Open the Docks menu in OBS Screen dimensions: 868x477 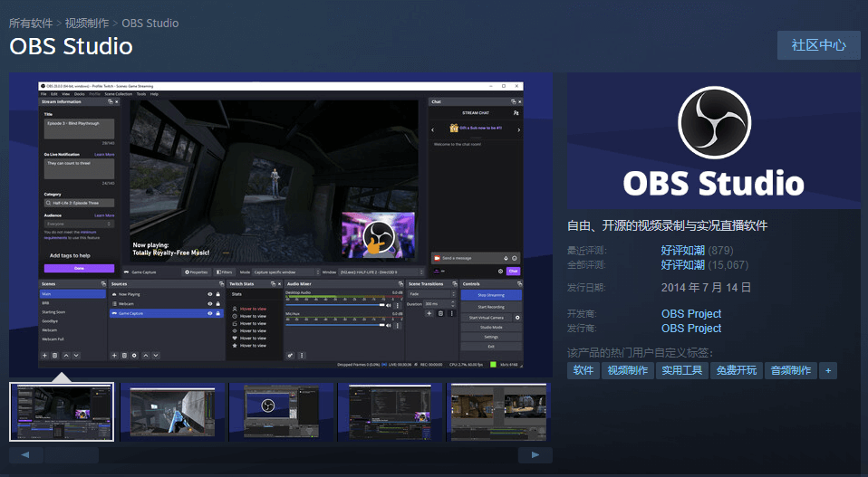80,94
